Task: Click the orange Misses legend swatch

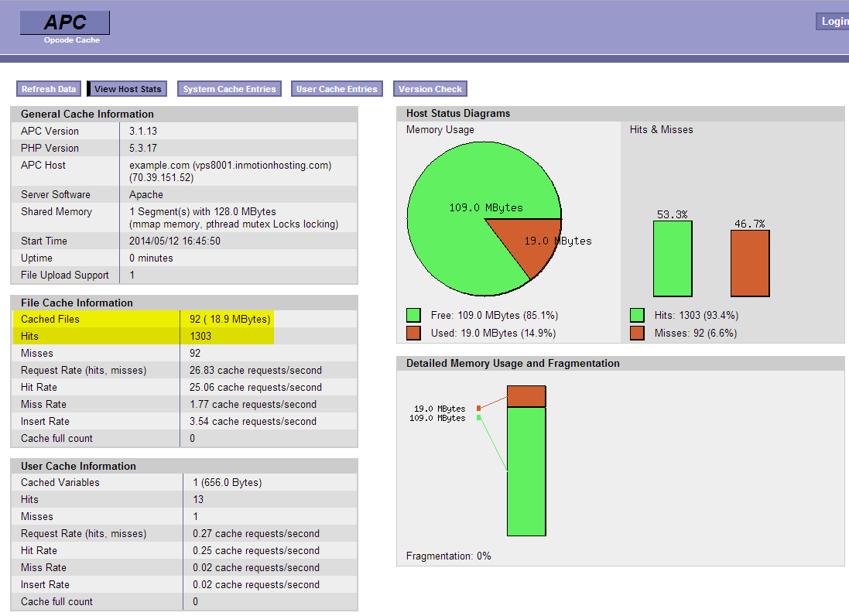Action: pos(637,333)
